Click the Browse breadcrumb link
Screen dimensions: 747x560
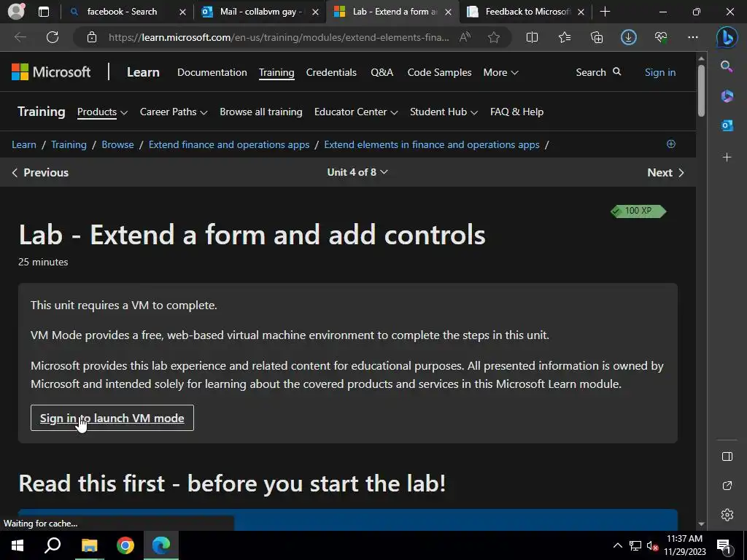point(117,145)
